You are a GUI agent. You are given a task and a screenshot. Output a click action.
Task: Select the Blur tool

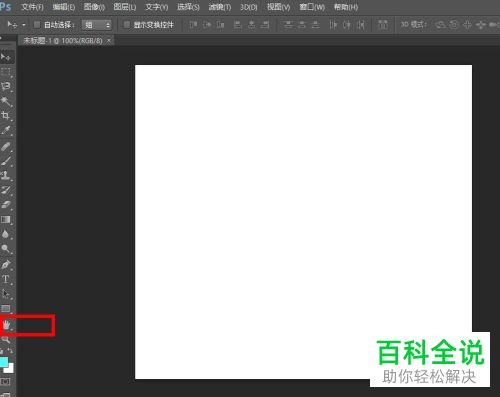pyautogui.click(x=6, y=234)
